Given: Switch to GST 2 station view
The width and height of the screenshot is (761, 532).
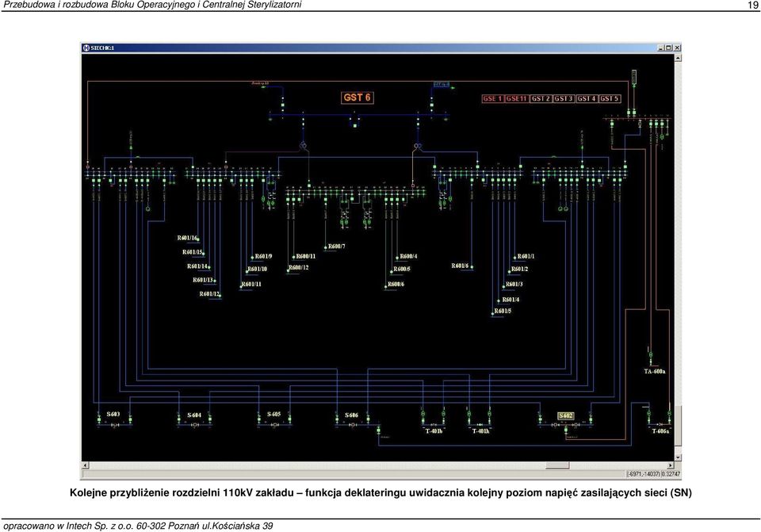Looking at the screenshot, I should point(540,98).
